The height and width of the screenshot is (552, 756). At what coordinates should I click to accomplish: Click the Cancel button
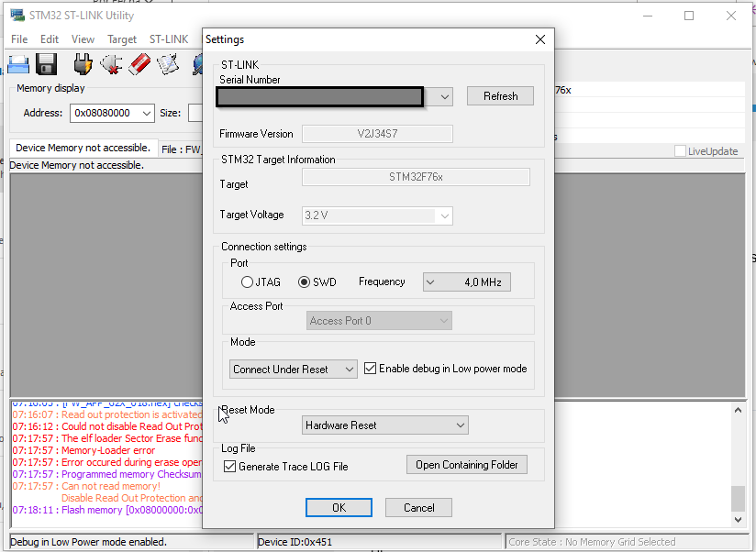[x=418, y=508]
